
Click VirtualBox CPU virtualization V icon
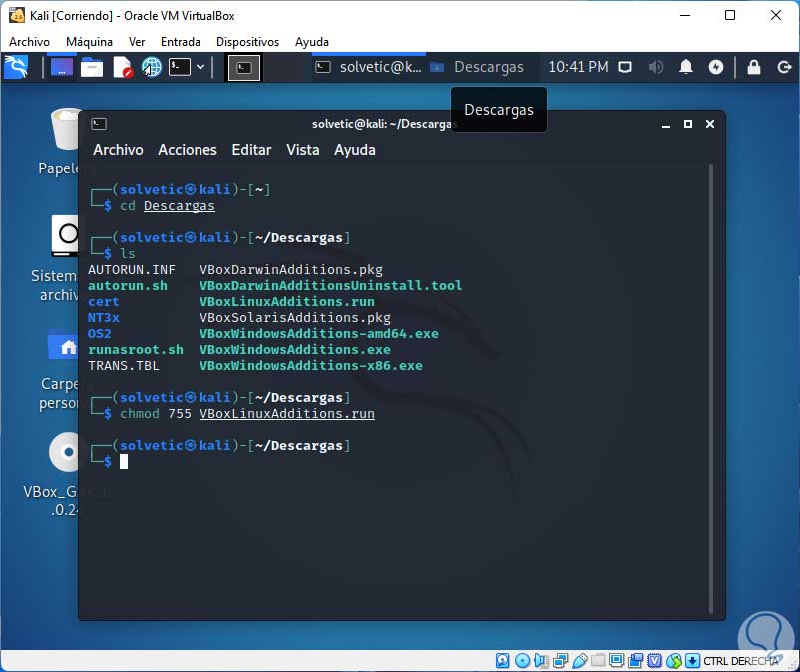655,661
